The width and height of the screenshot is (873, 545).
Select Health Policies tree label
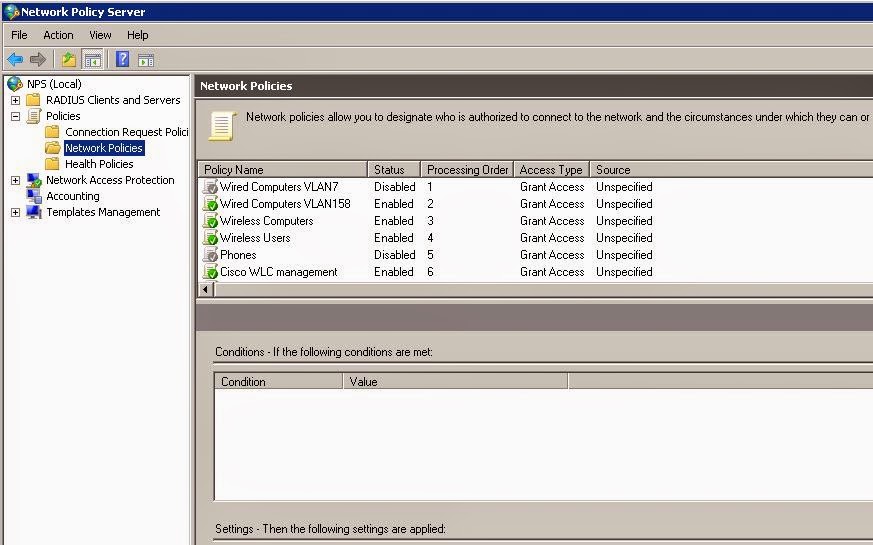[x=99, y=164]
